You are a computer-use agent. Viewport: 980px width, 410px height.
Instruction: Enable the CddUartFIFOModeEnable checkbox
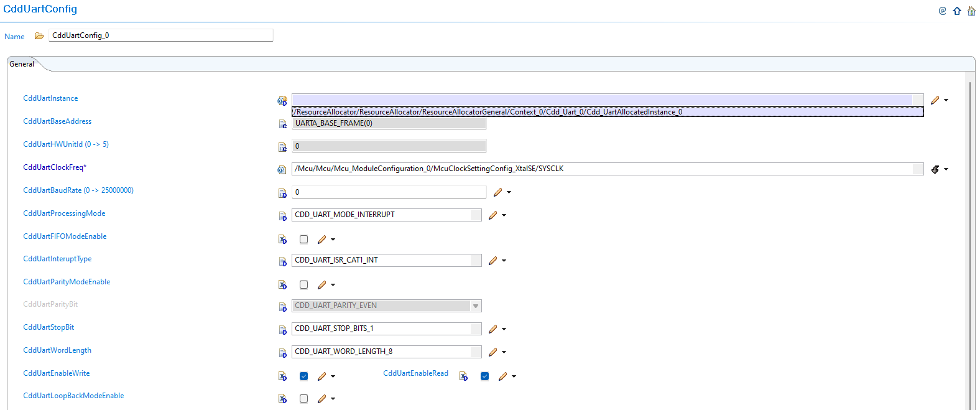[303, 240]
